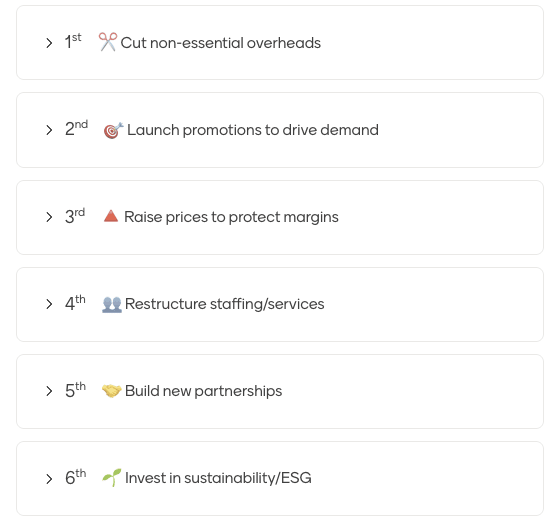Click the seedling icon for sustainability/ESG
551x523 pixels.
tap(112, 478)
